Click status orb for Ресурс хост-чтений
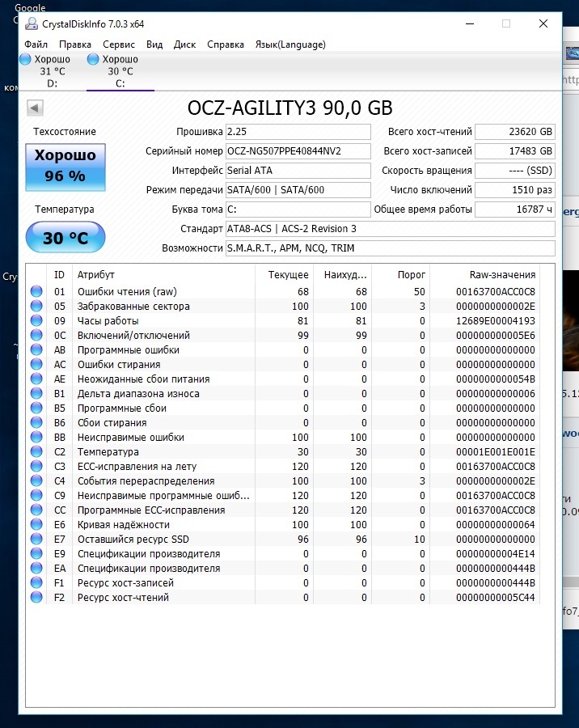Image resolution: width=579 pixels, height=728 pixels. (36, 597)
